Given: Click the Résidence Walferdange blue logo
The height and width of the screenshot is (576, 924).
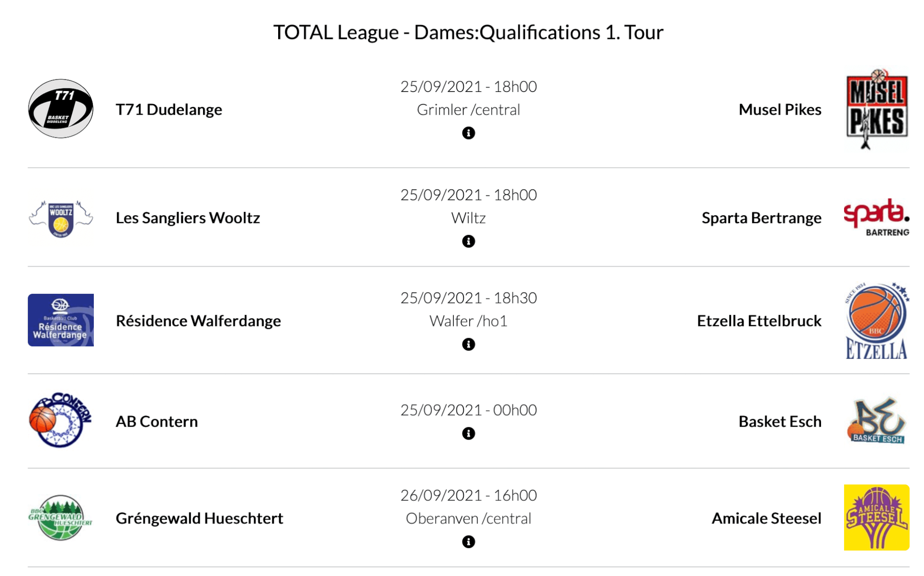Looking at the screenshot, I should (61, 320).
